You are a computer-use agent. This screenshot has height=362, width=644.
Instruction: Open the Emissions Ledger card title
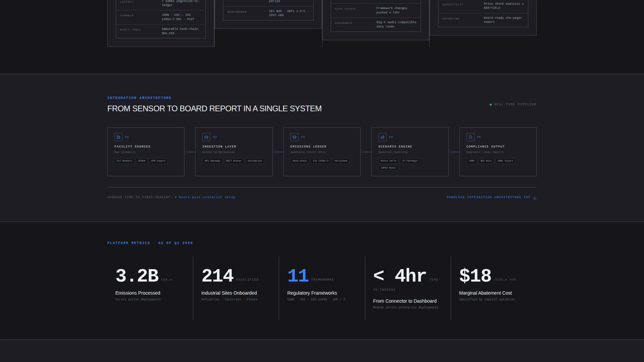tap(308, 146)
